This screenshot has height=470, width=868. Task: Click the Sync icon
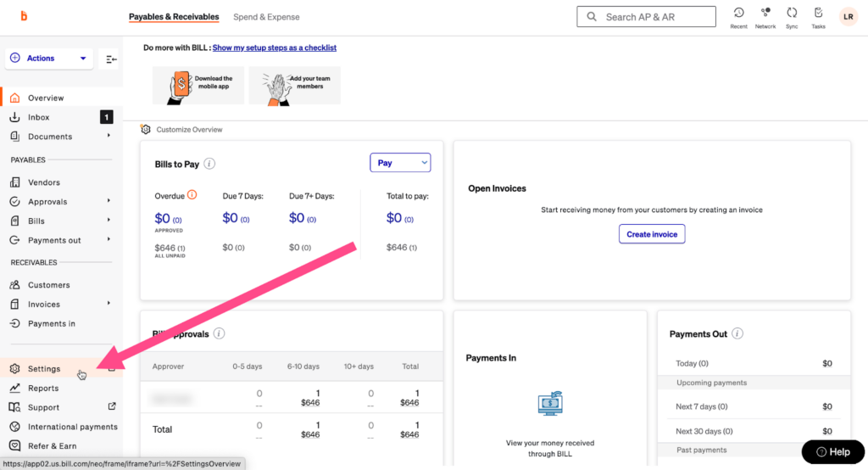(x=792, y=13)
